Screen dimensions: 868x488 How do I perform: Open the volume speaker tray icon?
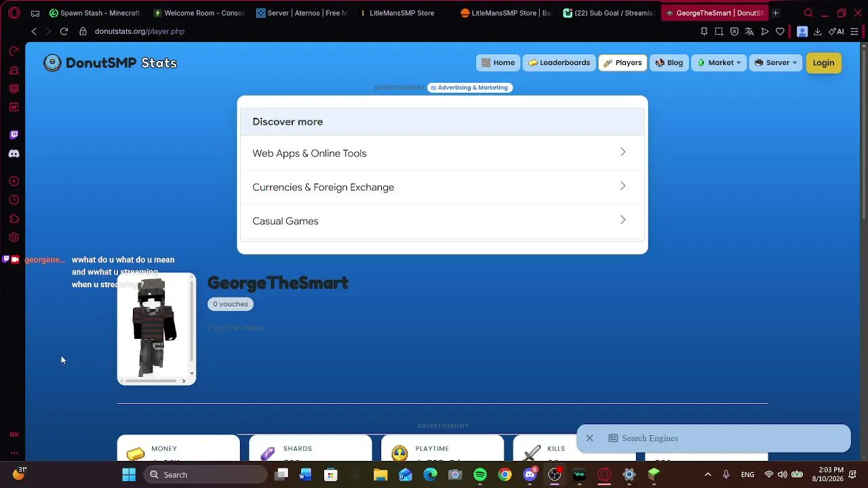783,474
